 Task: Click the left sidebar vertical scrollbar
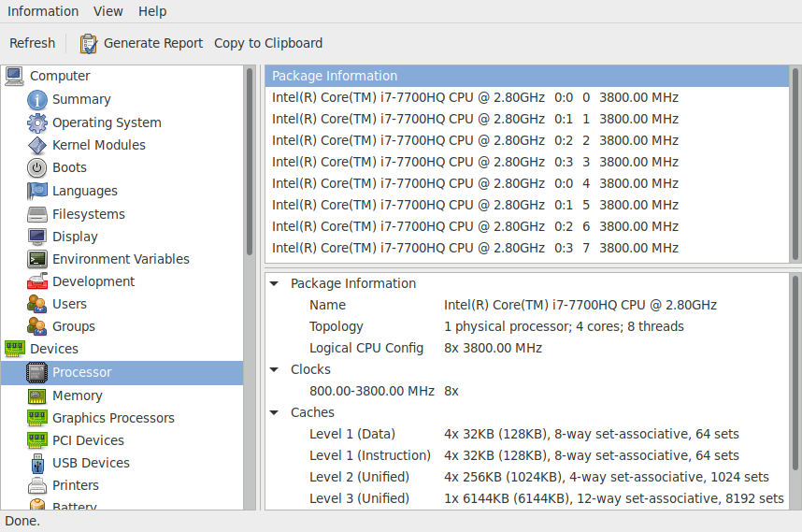tap(250, 162)
